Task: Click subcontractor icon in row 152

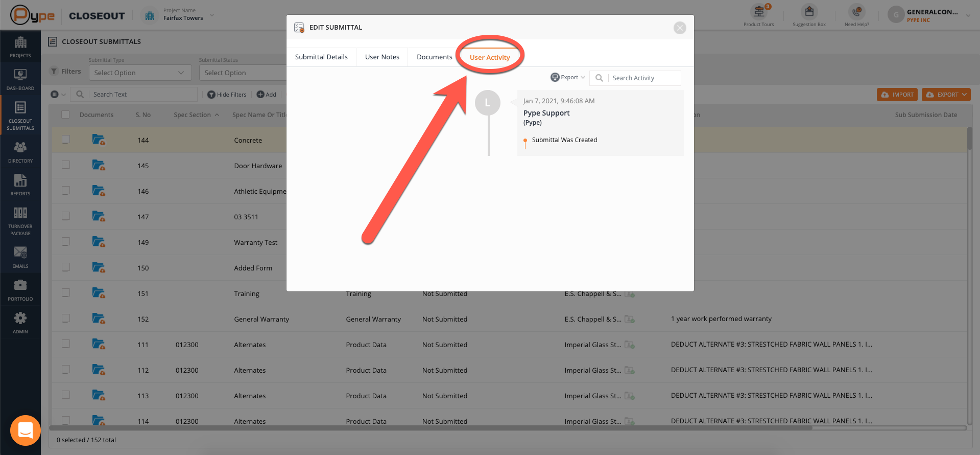Action: pos(630,319)
